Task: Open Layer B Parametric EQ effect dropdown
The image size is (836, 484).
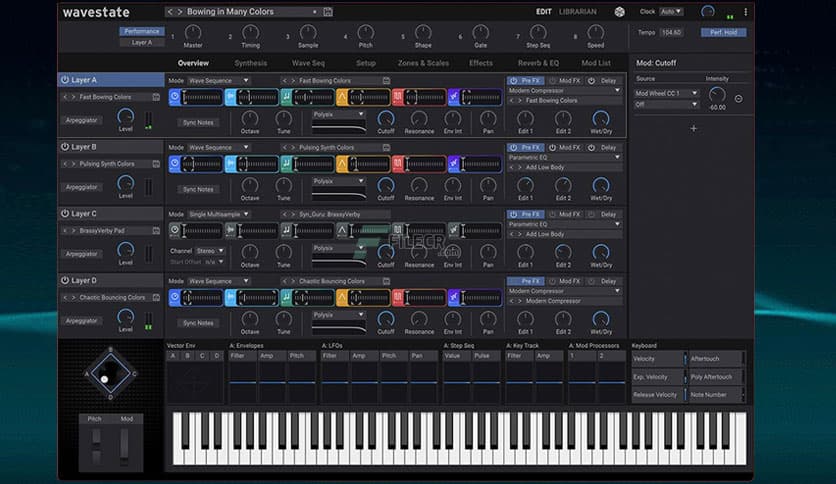Action: [564, 157]
